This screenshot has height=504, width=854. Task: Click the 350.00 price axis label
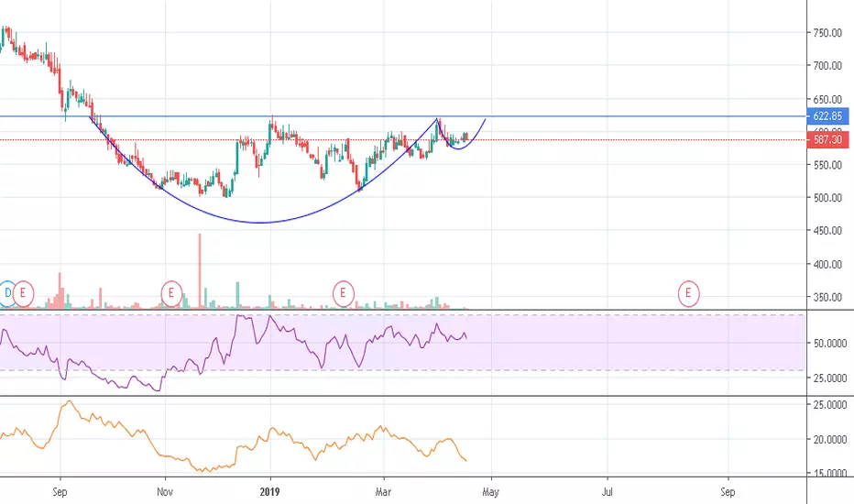(827, 298)
